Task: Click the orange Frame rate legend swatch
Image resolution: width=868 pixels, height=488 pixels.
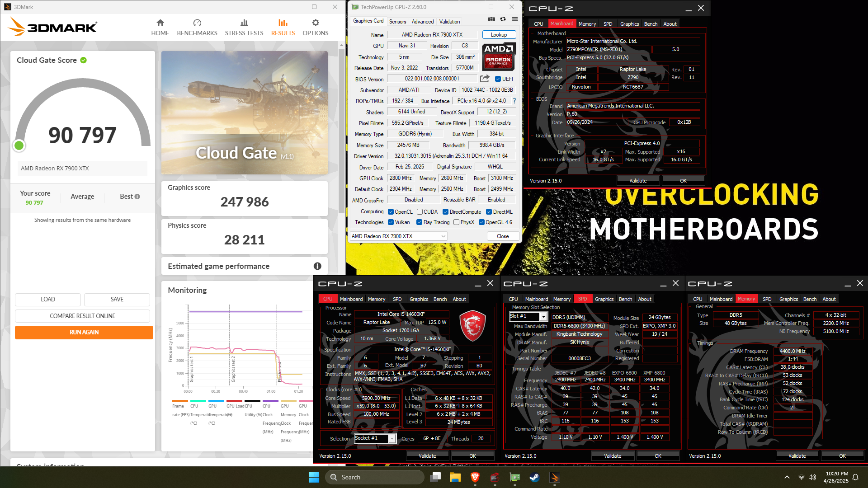Action: [180, 401]
